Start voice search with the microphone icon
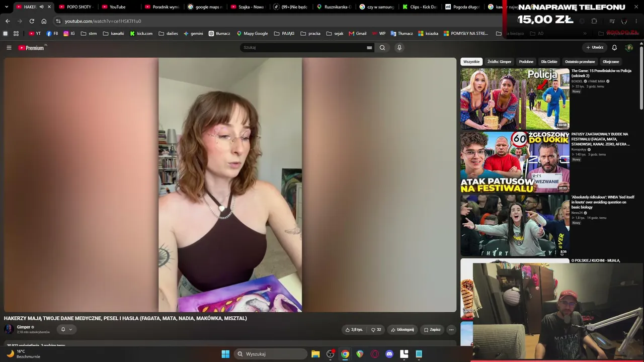The image size is (644, 362). (x=399, y=48)
